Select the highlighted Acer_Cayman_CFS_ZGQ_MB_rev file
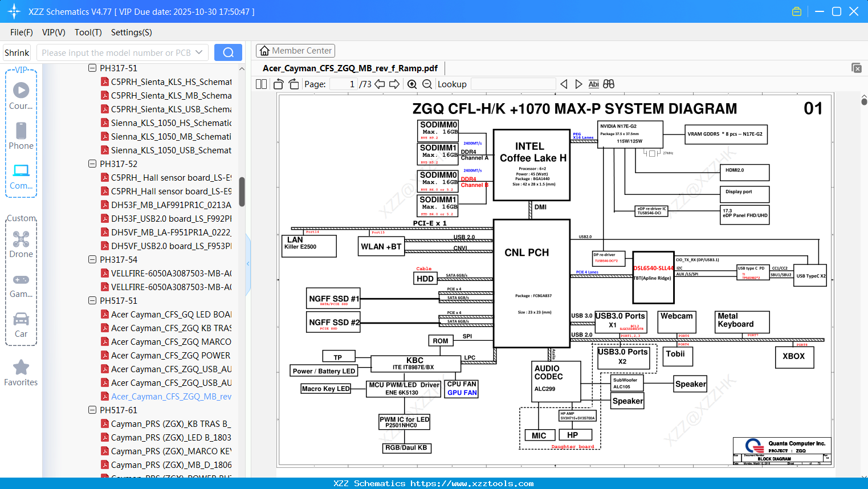 pos(171,396)
